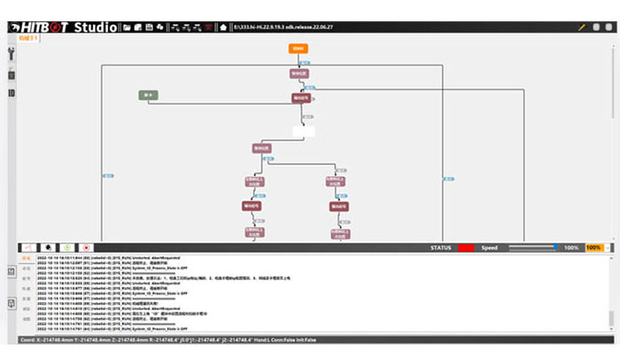The height and width of the screenshot is (364, 620).
Task: Click the black debug icon in control bar
Action: coord(47,248)
